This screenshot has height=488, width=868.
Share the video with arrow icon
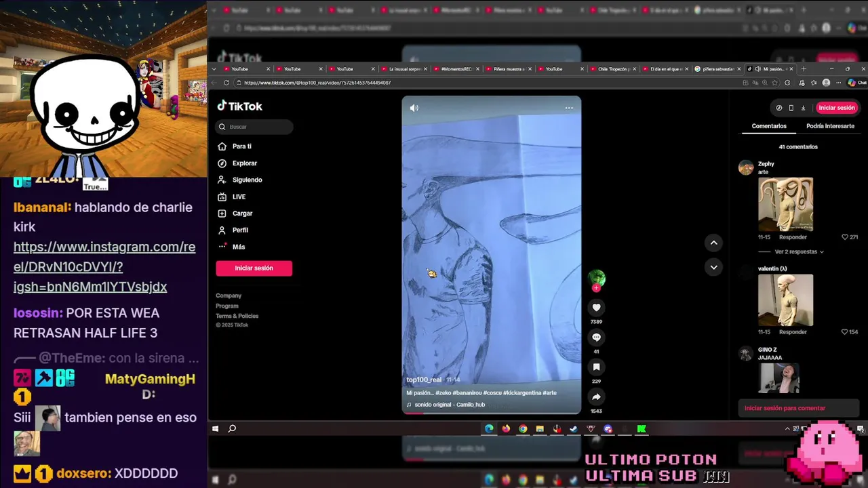[x=596, y=397]
